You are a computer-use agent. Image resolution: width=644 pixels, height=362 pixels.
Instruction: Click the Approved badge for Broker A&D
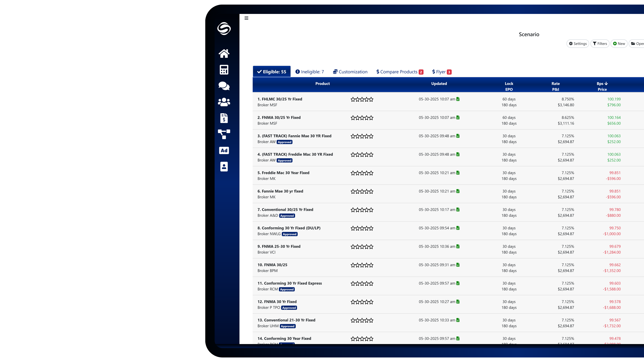coord(287,216)
